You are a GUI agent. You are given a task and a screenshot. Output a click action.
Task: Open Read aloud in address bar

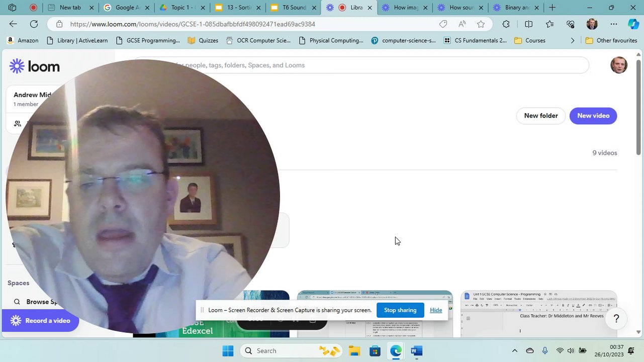462,24
